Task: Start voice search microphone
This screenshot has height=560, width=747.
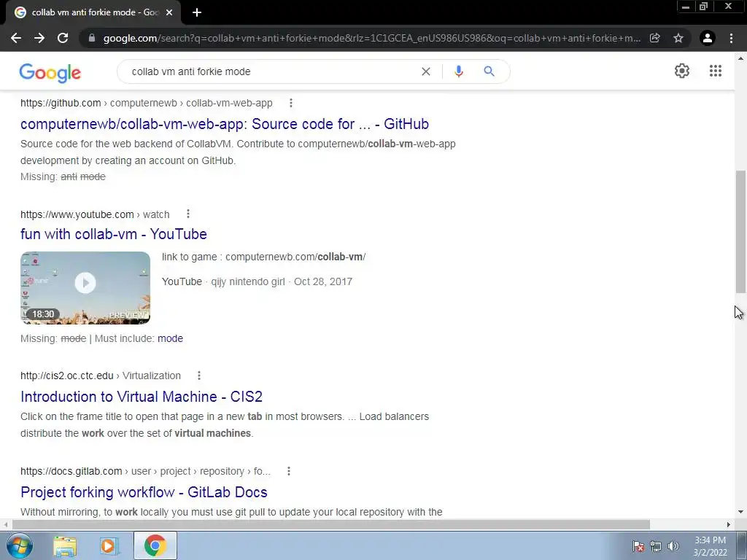Action: [459, 71]
